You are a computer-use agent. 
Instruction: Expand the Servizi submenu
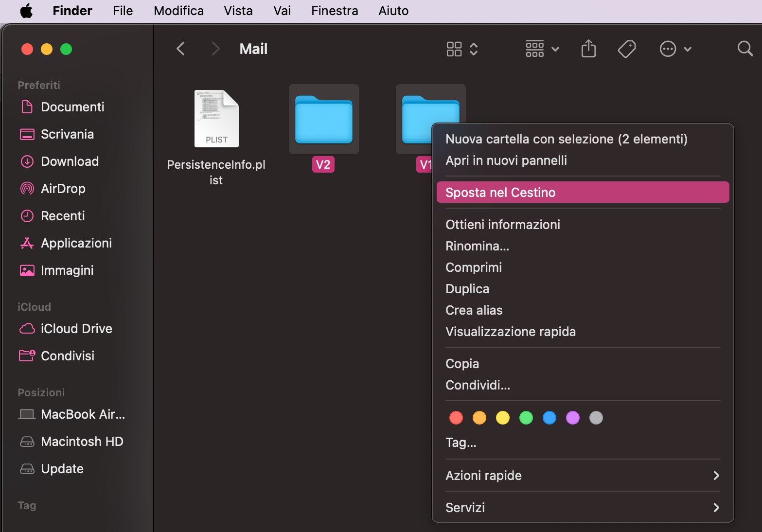(x=583, y=508)
